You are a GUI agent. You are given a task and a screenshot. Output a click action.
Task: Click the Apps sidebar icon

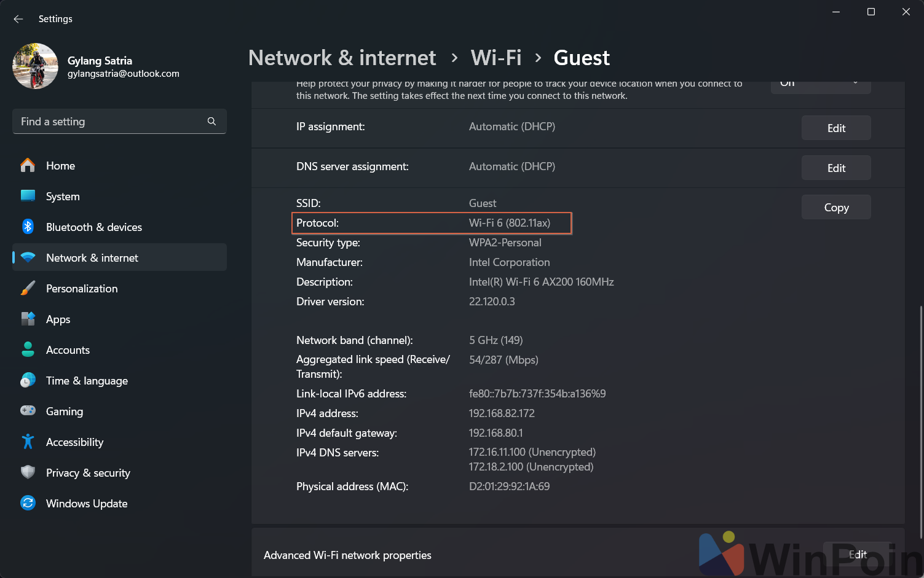pos(28,319)
